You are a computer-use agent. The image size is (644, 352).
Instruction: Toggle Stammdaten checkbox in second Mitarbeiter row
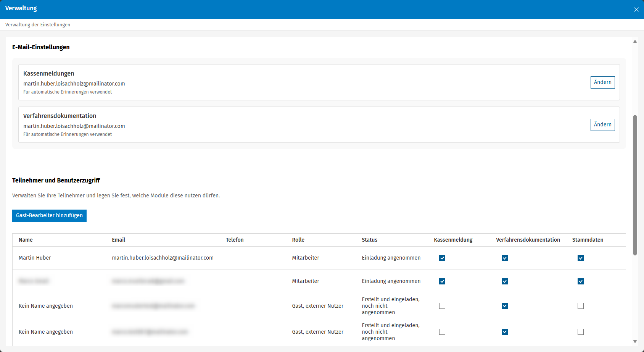tap(581, 281)
